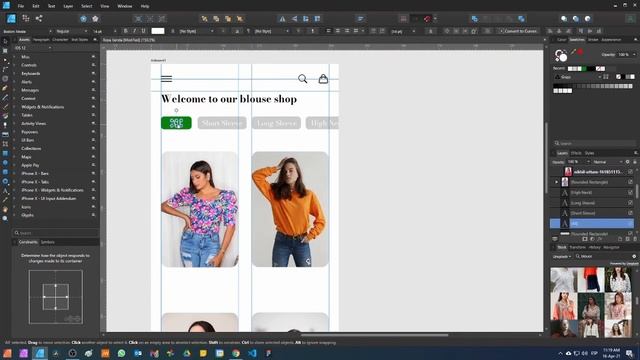Click the Long Sleeve filter chip

click(x=276, y=123)
